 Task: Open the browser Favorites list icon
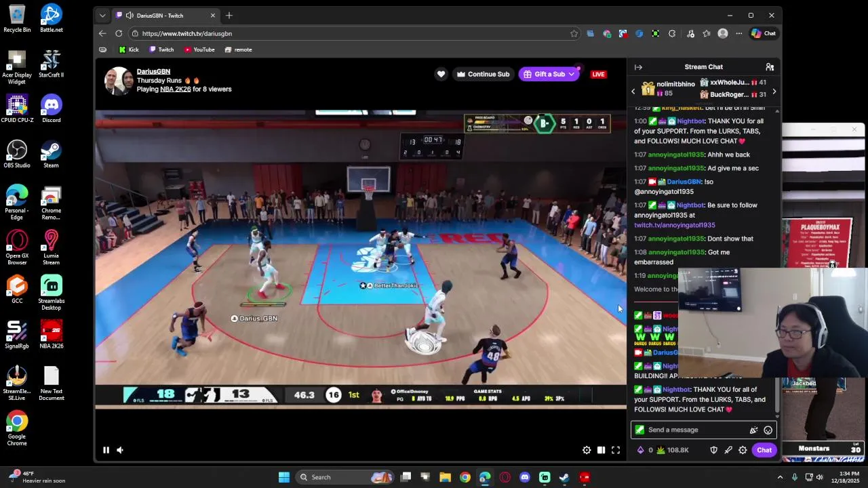707,33
